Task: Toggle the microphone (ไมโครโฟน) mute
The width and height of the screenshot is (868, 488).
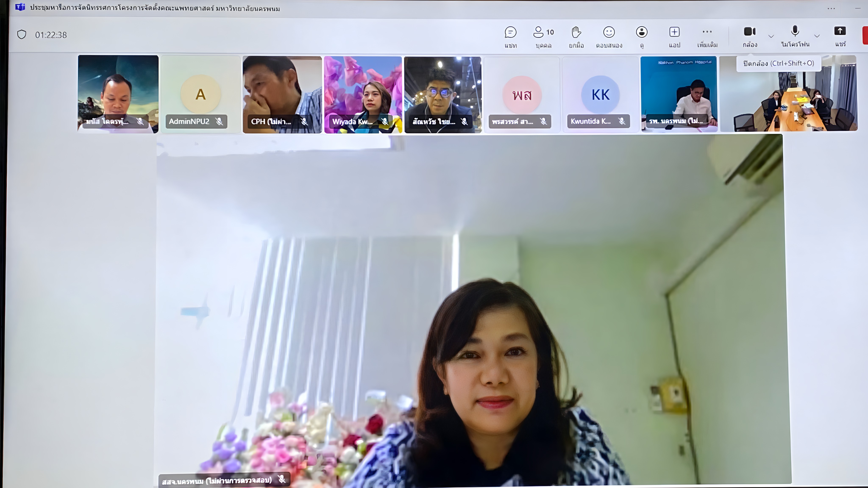Action: [795, 31]
